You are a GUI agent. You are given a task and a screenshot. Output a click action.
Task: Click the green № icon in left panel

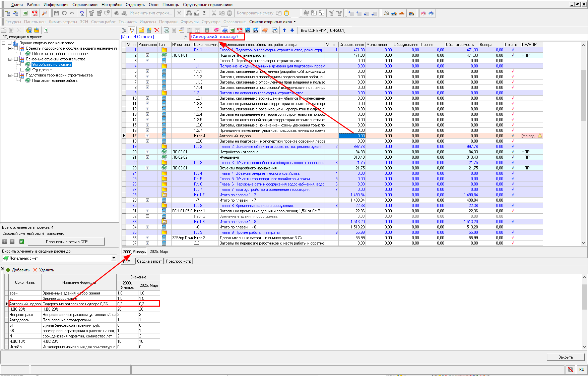pos(22,241)
